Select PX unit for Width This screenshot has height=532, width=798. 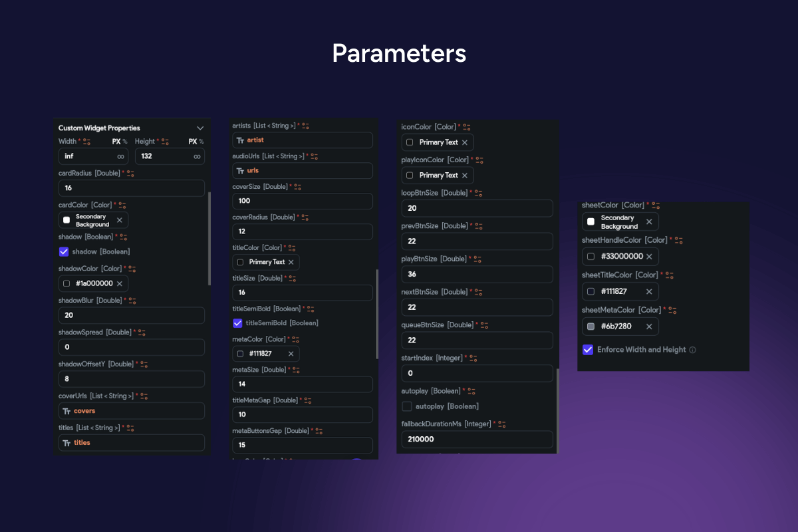pyautogui.click(x=116, y=142)
